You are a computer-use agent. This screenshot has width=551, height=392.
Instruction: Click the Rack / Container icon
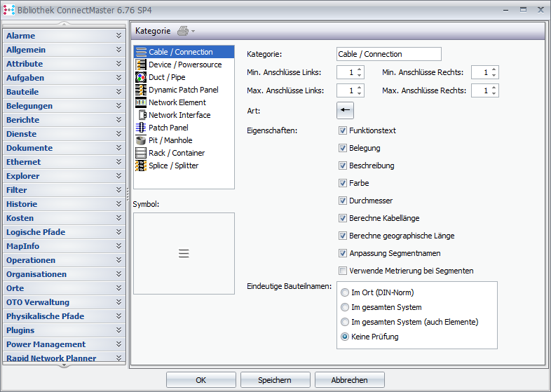tap(141, 153)
